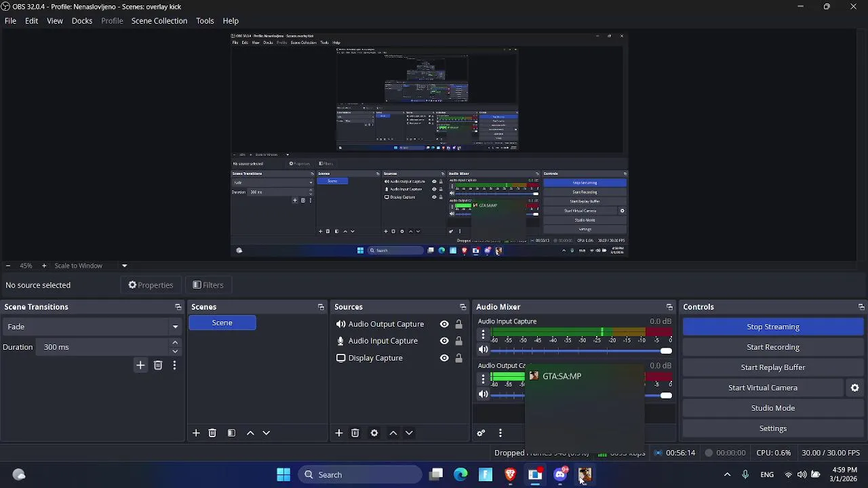Image resolution: width=868 pixels, height=488 pixels.
Task: Zoom out preview with minus icon
Action: click(7, 266)
